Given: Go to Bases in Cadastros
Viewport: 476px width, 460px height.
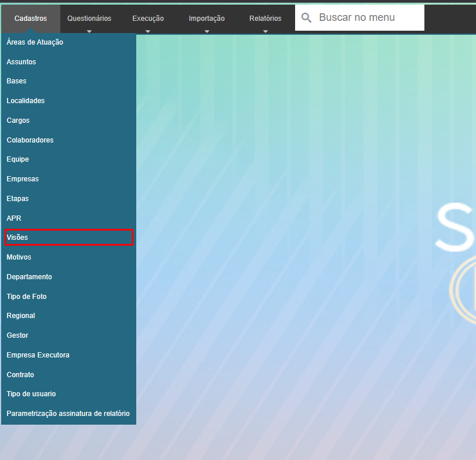Looking at the screenshot, I should pyautogui.click(x=17, y=81).
